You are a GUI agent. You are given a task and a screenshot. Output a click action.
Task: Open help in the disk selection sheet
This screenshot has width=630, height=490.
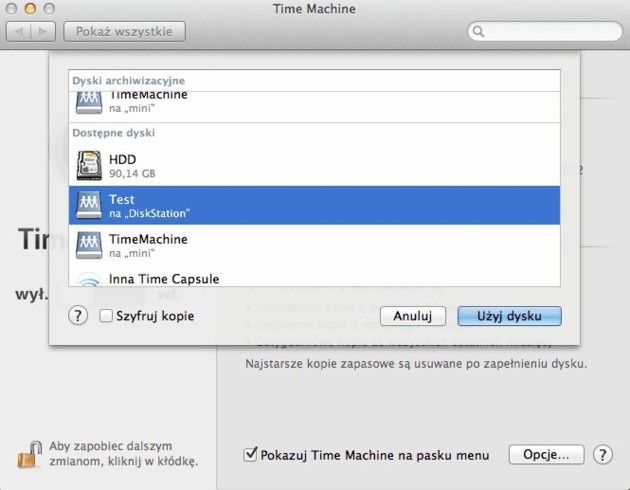point(78,316)
